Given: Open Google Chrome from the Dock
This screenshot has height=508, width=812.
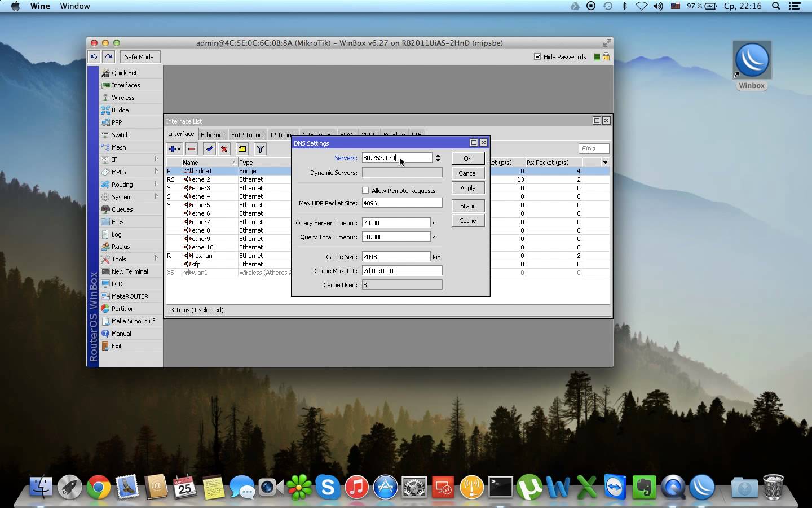Looking at the screenshot, I should point(98,487).
